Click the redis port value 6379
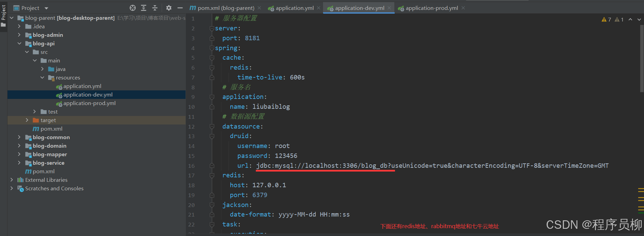The width and height of the screenshot is (644, 236). (x=260, y=195)
